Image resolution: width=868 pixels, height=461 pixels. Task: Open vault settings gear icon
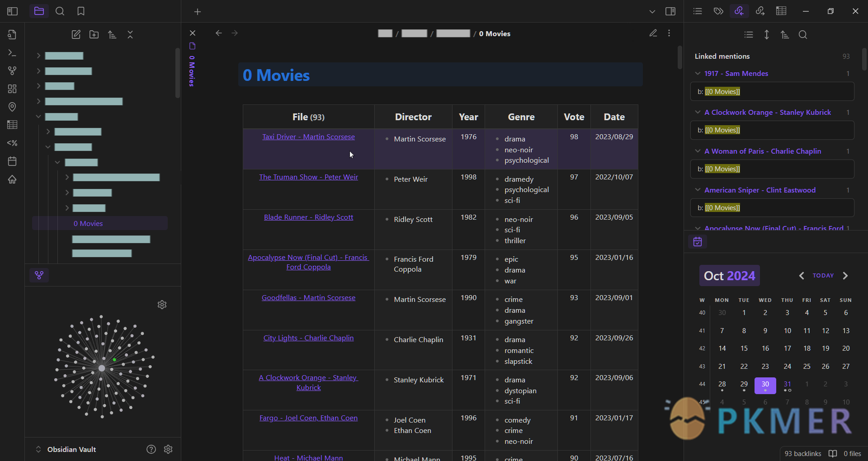click(168, 449)
